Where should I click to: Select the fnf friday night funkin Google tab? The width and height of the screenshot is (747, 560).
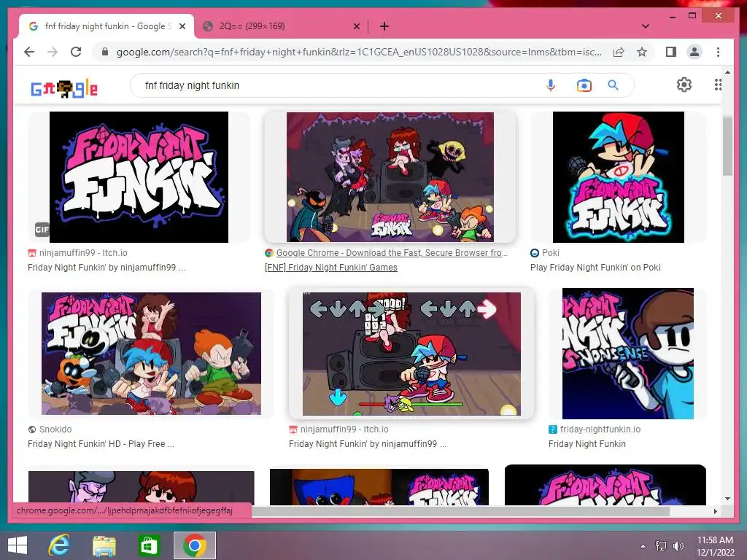(x=107, y=26)
